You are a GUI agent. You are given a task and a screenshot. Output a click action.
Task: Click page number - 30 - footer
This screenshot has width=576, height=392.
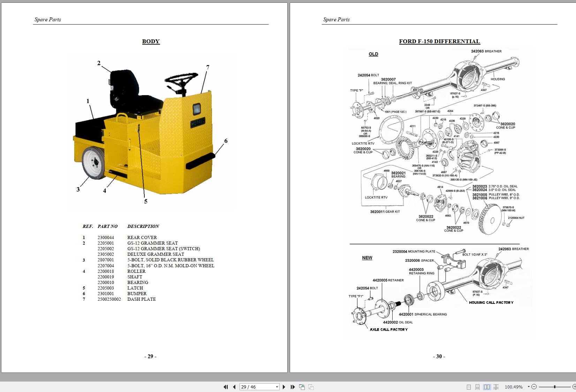439,356
